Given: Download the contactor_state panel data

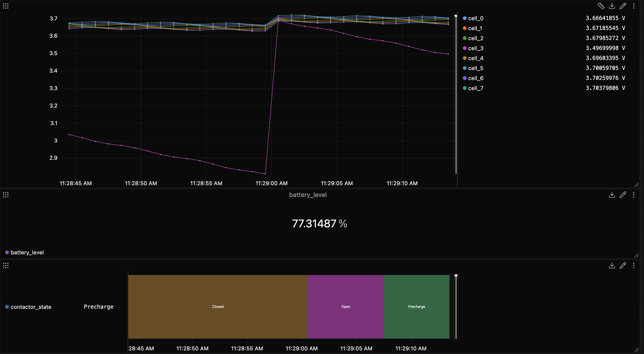Looking at the screenshot, I should click(x=612, y=265).
